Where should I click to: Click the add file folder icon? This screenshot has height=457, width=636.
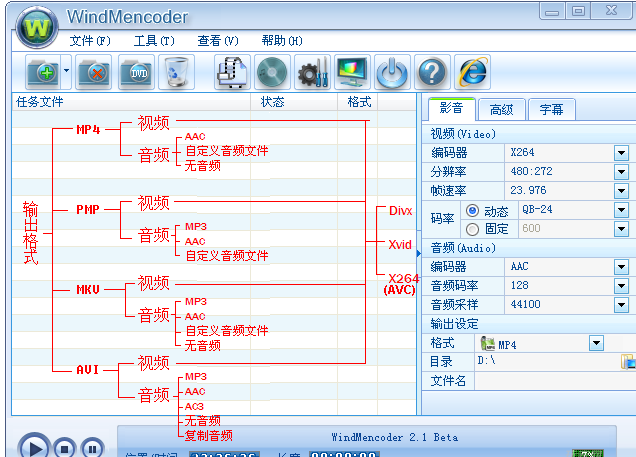[43, 72]
